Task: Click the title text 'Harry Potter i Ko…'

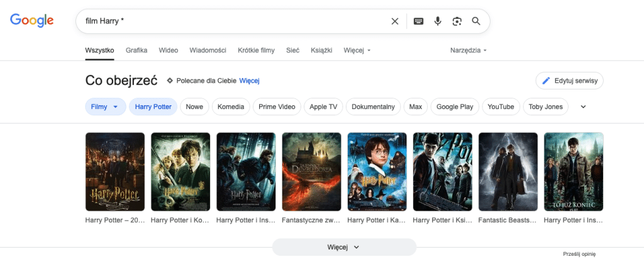Action: [x=180, y=220]
